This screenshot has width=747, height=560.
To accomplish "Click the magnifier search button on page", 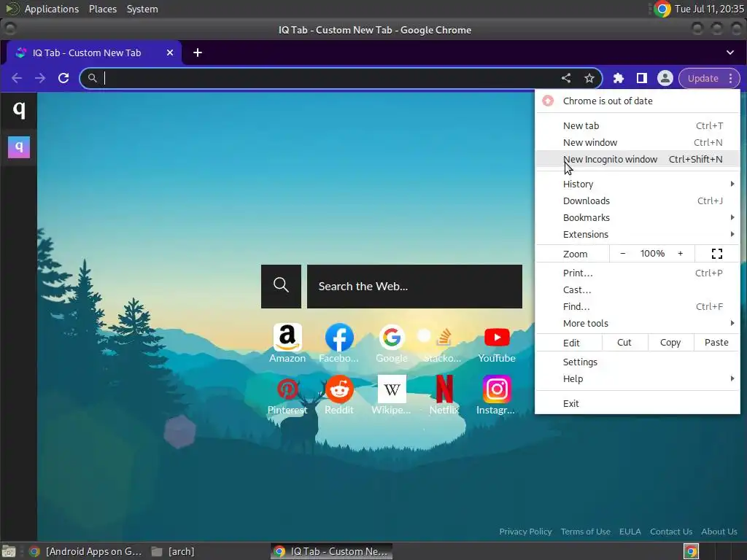I will 281,286.
